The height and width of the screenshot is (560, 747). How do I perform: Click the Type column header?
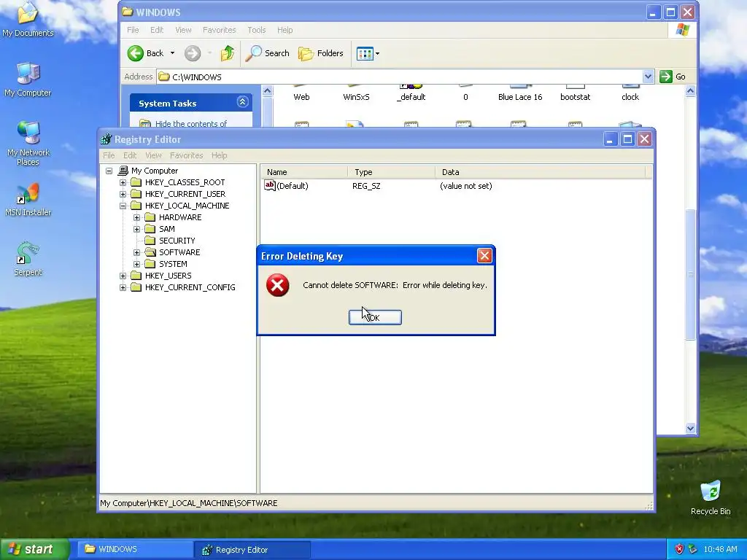pos(391,172)
